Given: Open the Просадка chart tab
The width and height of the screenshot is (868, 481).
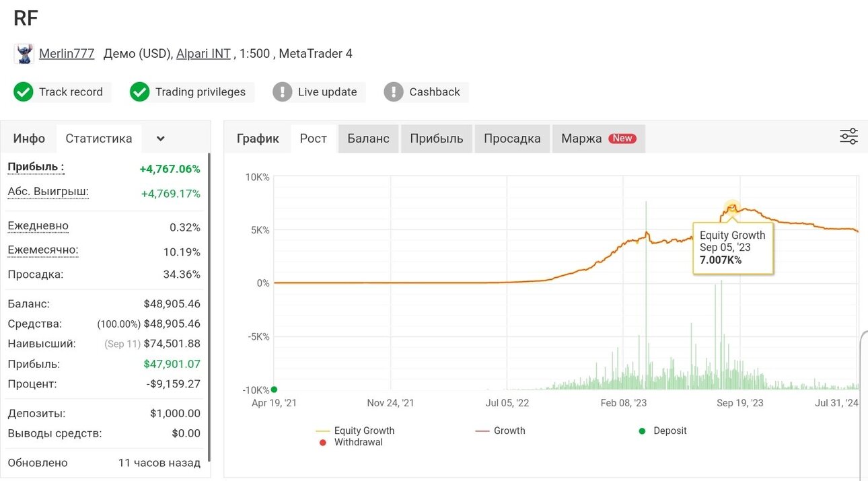Looking at the screenshot, I should pyautogui.click(x=512, y=139).
